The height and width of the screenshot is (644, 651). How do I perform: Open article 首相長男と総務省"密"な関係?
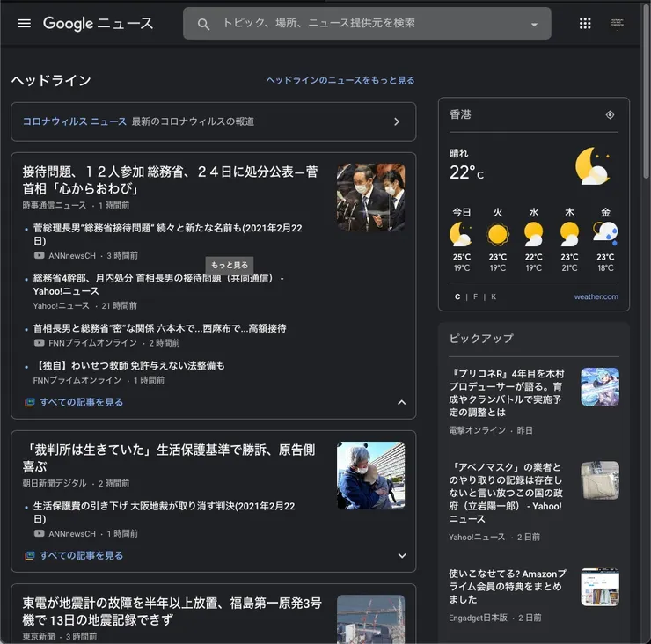tap(159, 328)
